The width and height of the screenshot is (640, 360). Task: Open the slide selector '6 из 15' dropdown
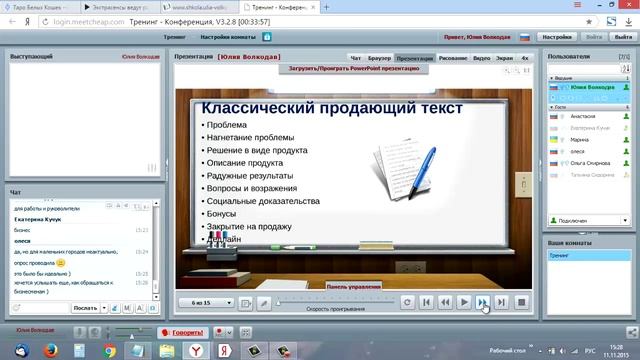(x=206, y=303)
